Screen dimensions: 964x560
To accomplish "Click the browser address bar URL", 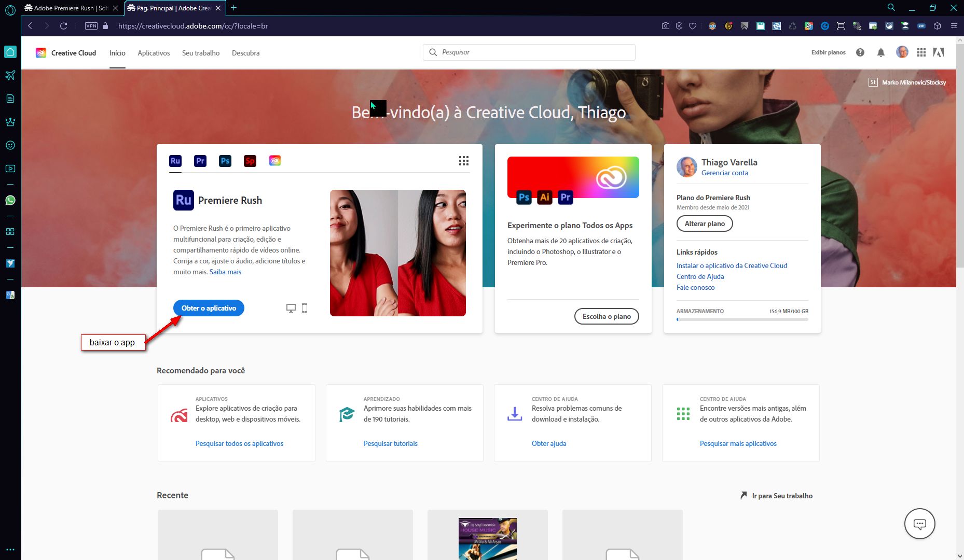I will coord(193,26).
